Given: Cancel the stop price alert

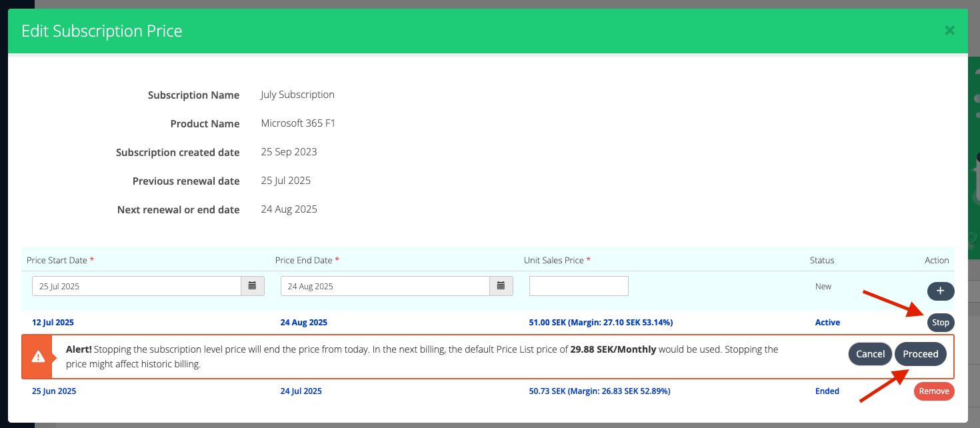Looking at the screenshot, I should 870,354.
